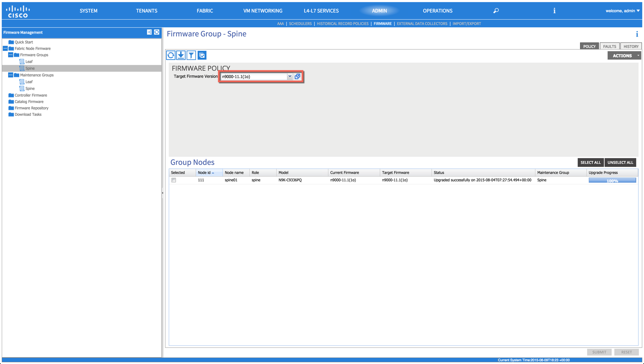Click the Spine maintenance group document icon
The image size is (644, 364).
click(x=22, y=88)
